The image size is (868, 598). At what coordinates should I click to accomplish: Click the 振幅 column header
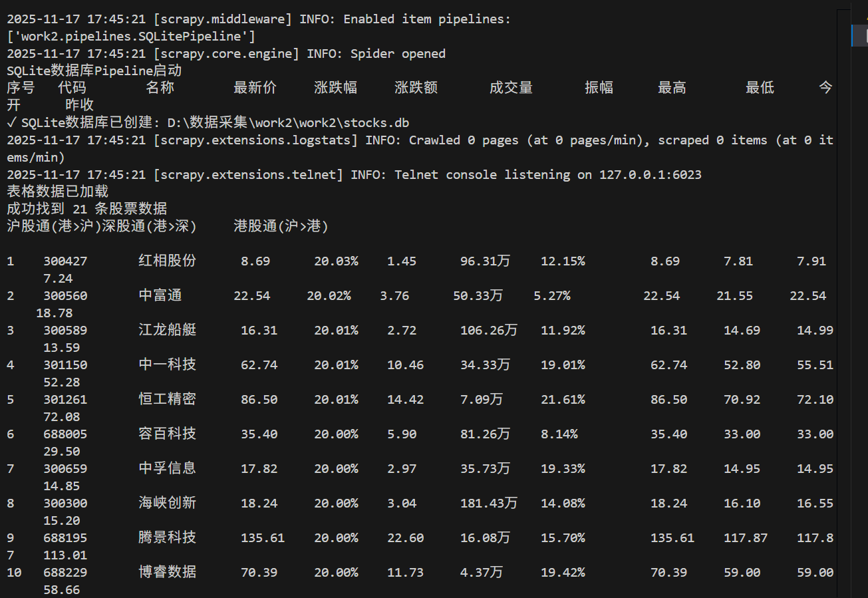599,88
